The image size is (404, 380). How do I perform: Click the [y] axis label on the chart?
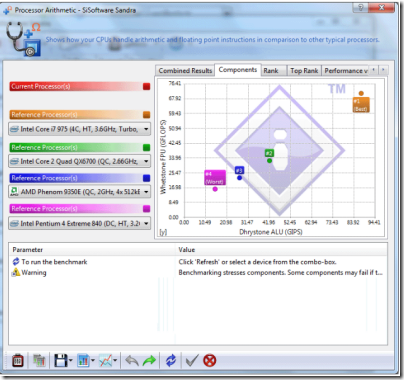(163, 232)
